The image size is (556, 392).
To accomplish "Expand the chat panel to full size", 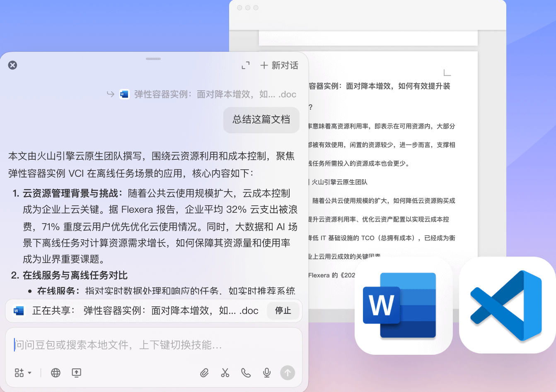I will point(246,65).
